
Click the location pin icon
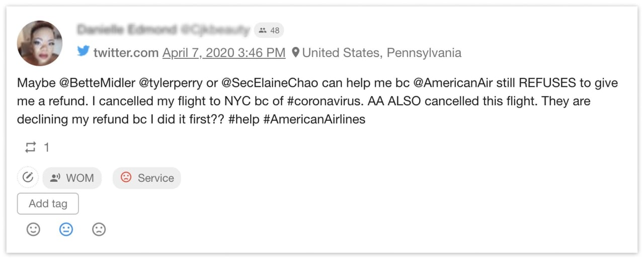295,52
